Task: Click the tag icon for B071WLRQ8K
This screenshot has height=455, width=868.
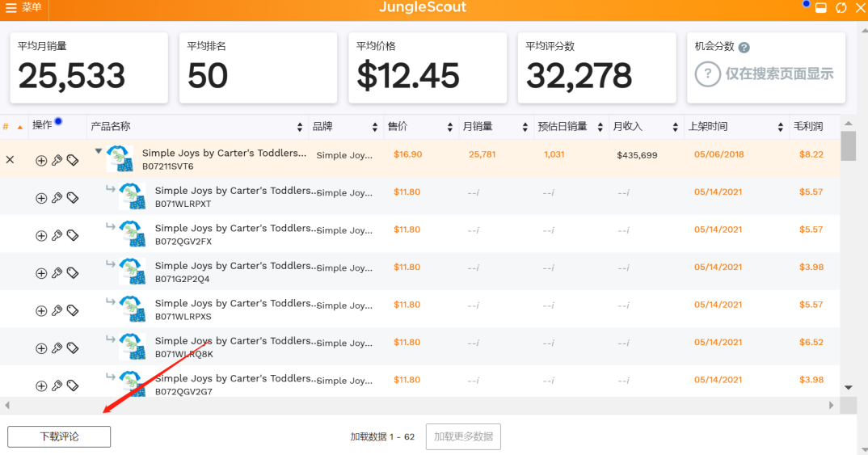Action: click(73, 348)
